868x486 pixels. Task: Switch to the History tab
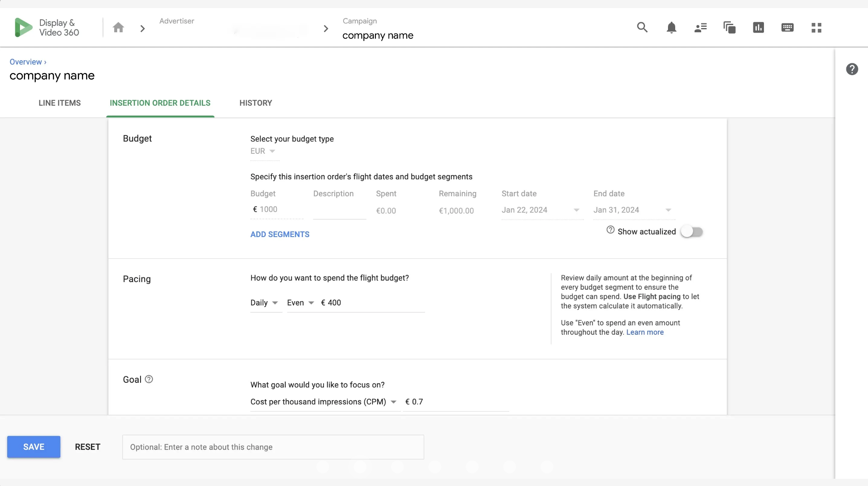pos(256,103)
